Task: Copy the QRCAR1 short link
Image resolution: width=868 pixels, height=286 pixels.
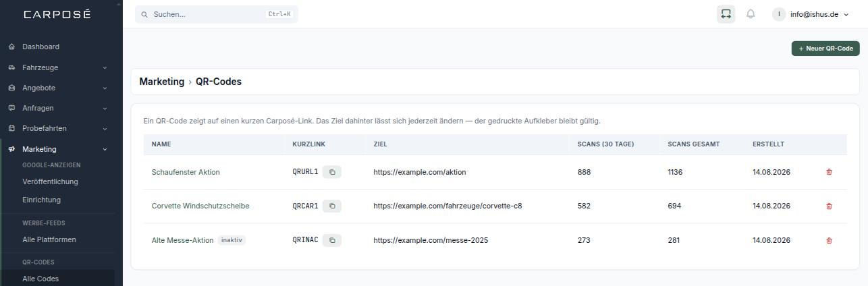Action: (x=332, y=206)
